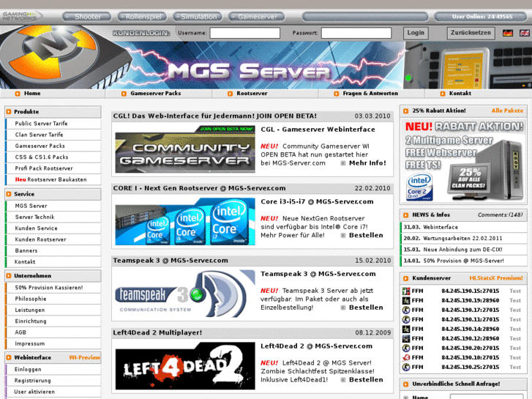Click HLStatsX Premium! link
Image resolution: width=532 pixels, height=399 pixels.
tap(496, 278)
